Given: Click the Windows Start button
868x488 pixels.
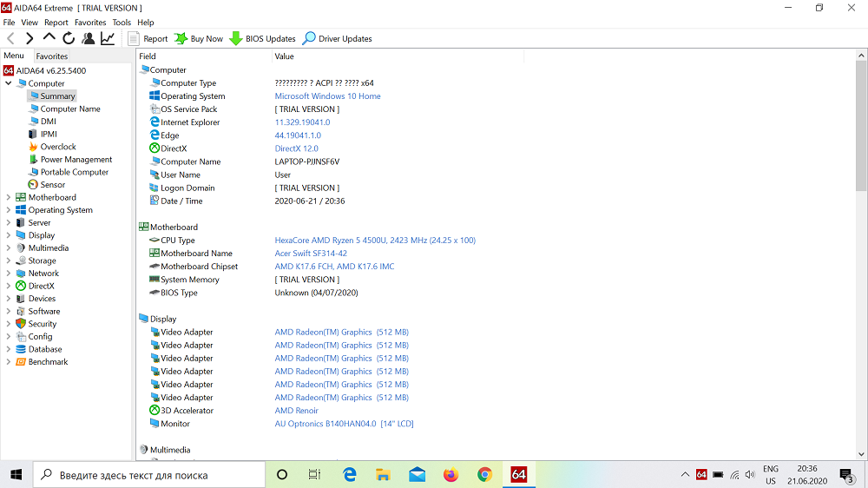Looking at the screenshot, I should pos(16,475).
